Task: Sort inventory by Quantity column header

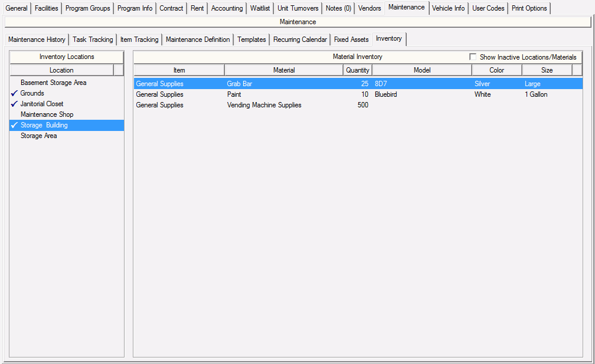Action: pos(357,70)
